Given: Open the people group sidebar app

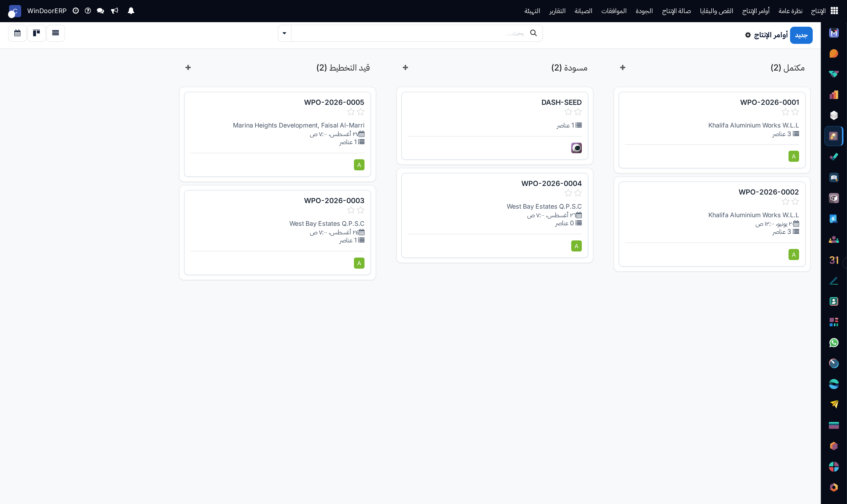Looking at the screenshot, I should [x=834, y=239].
